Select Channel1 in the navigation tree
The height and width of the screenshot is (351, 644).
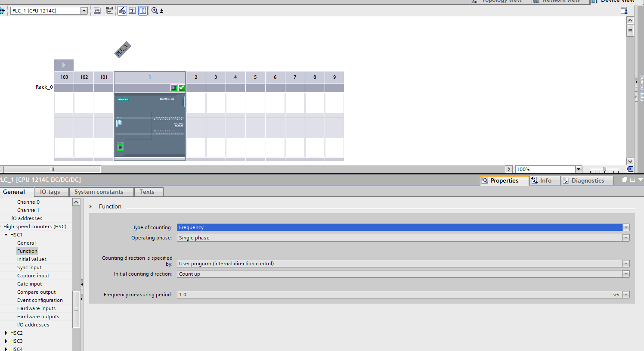28,210
